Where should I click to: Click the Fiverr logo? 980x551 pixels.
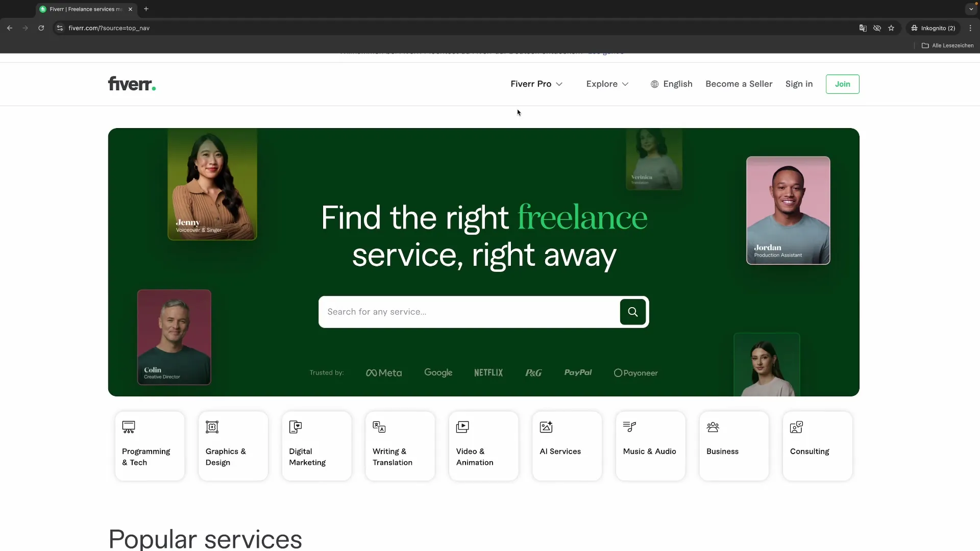(x=132, y=84)
